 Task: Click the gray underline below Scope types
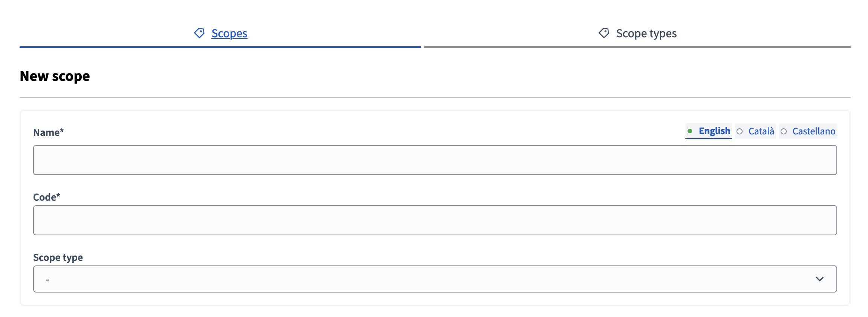click(637, 47)
